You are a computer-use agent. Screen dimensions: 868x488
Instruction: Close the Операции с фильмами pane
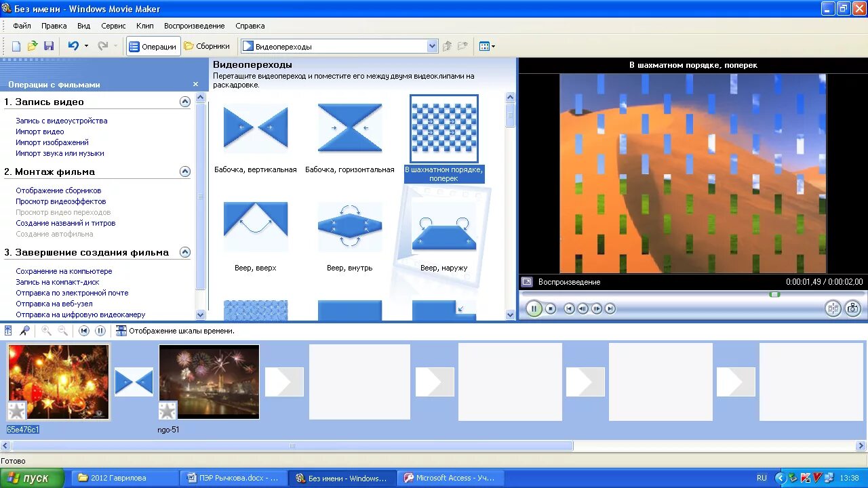[x=195, y=85]
